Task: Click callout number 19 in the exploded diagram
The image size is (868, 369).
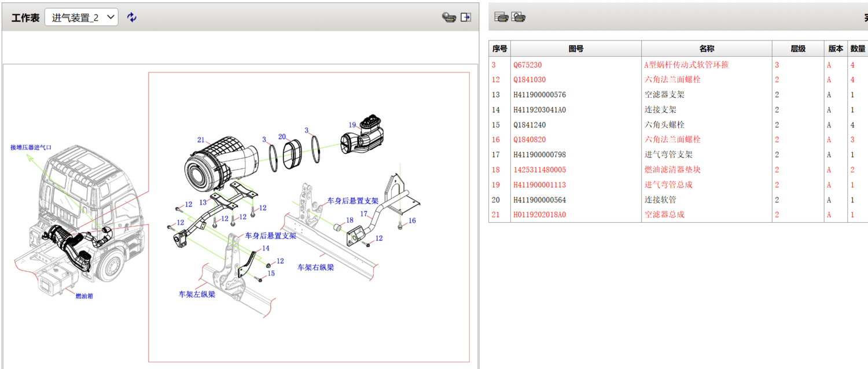Action: pyautogui.click(x=352, y=124)
